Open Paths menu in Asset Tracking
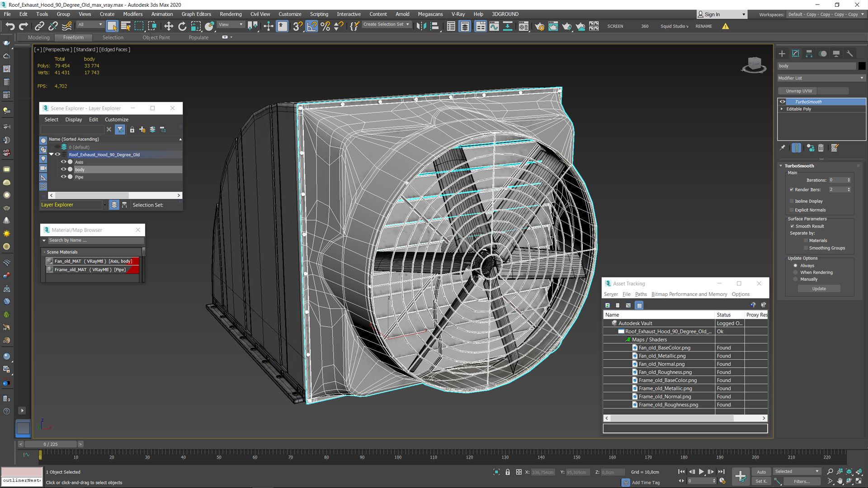The height and width of the screenshot is (488, 868). point(641,294)
